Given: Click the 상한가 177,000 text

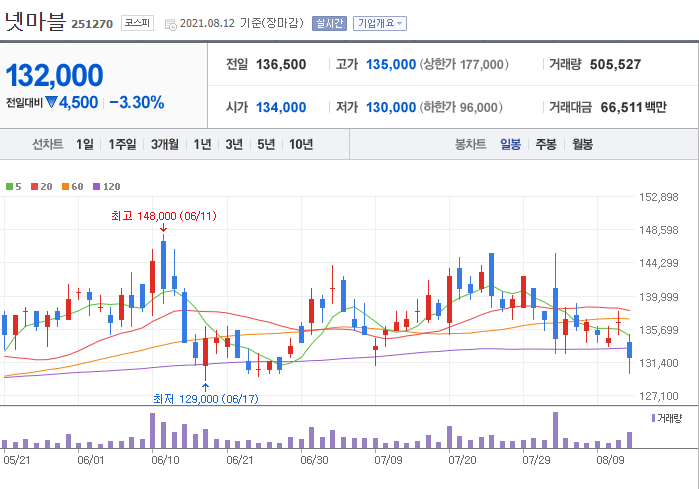Looking at the screenshot, I should pyautogui.click(x=464, y=65).
